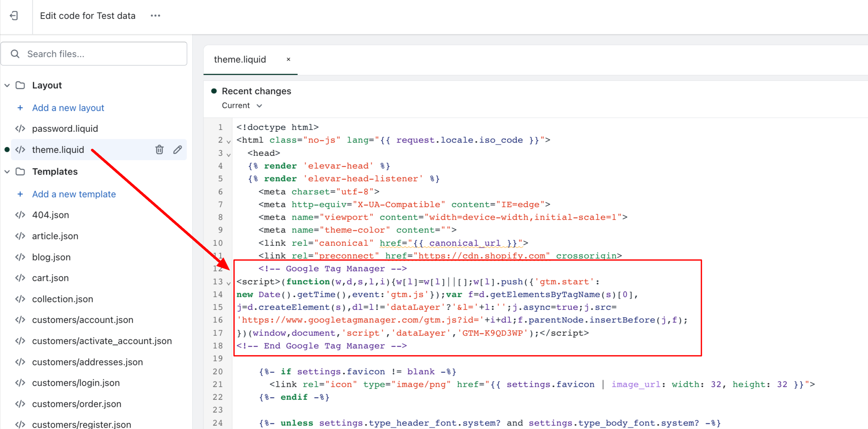Image resolution: width=868 pixels, height=429 pixels.
Task: Open password.liquid from Layout folder
Action: [65, 129]
